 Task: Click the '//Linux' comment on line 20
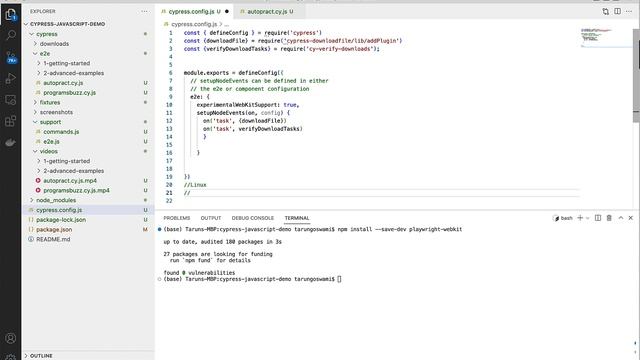click(195, 185)
